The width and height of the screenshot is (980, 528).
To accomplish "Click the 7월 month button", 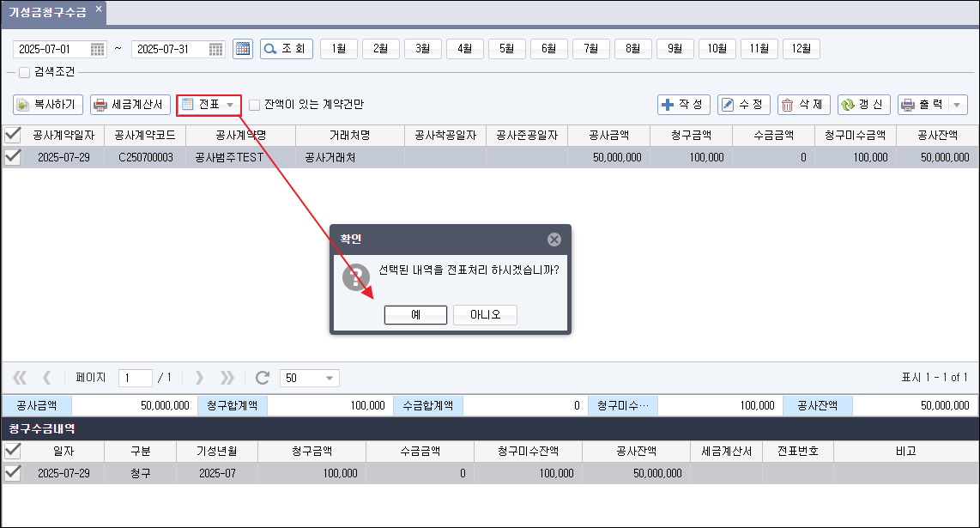I will (590, 48).
